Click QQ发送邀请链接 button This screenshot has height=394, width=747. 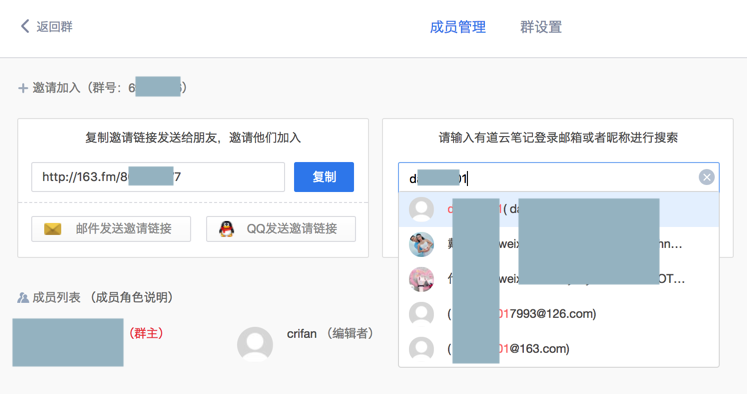point(281,229)
